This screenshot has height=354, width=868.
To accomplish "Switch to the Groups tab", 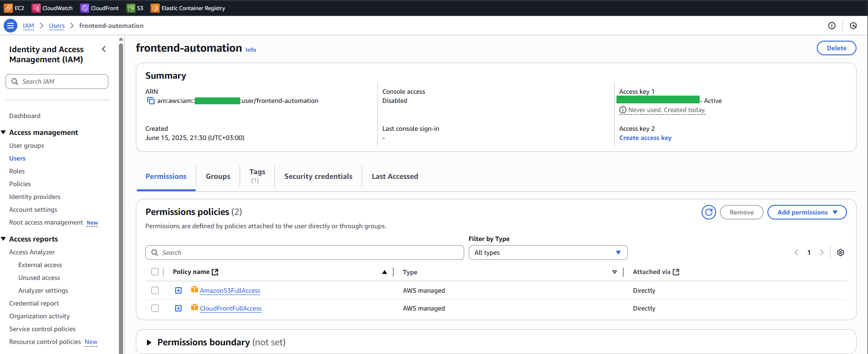I will [218, 176].
